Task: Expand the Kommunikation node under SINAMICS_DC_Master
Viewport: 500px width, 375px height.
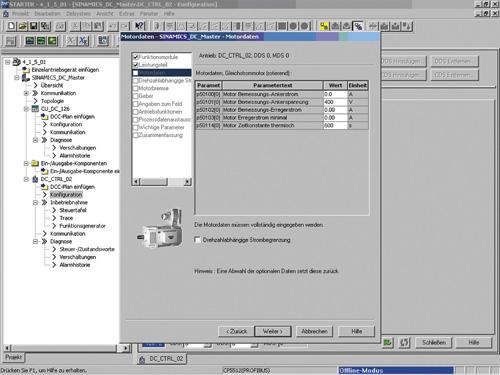Action: 26,93
